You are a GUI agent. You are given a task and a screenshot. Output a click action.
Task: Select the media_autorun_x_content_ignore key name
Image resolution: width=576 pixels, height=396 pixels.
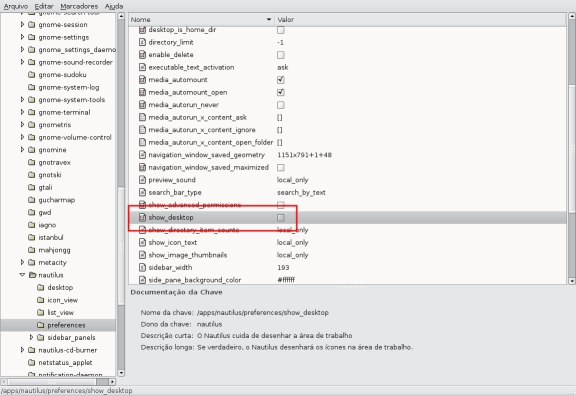pyautogui.click(x=202, y=130)
